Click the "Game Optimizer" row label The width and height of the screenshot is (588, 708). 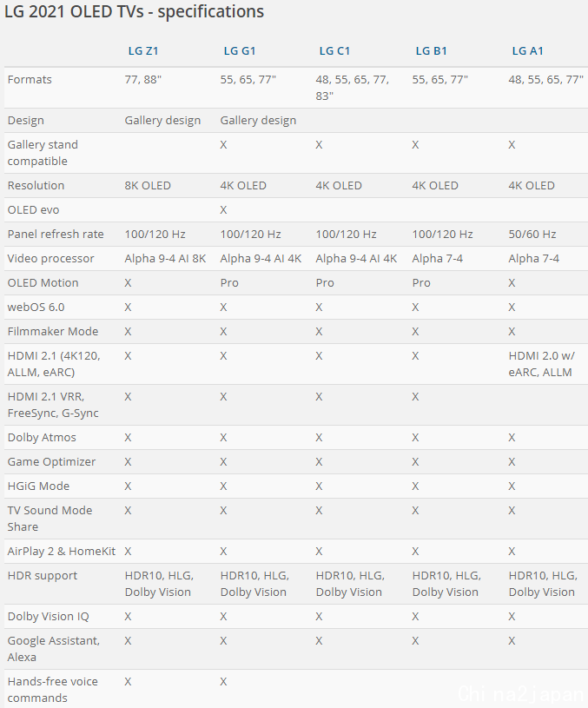pos(51,462)
